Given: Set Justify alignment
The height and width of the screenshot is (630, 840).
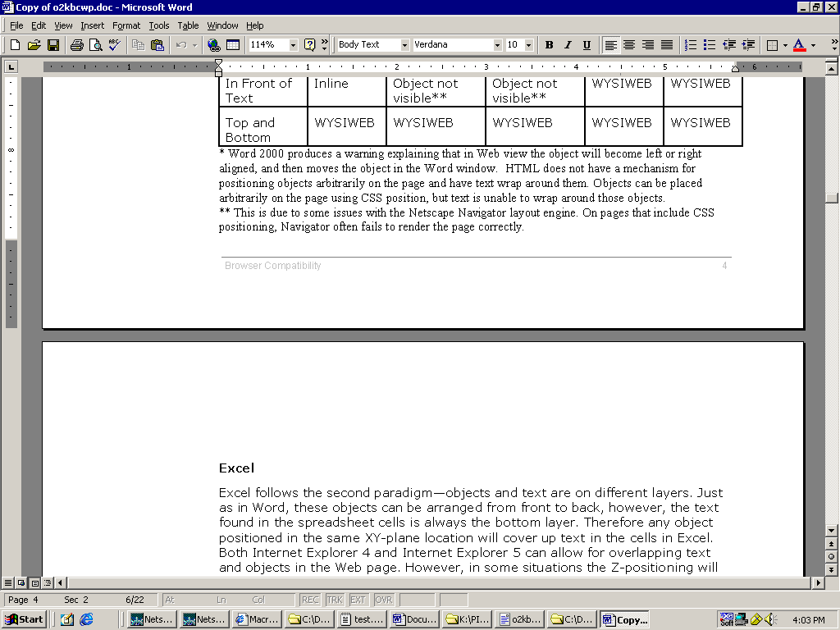Looking at the screenshot, I should pos(667,45).
